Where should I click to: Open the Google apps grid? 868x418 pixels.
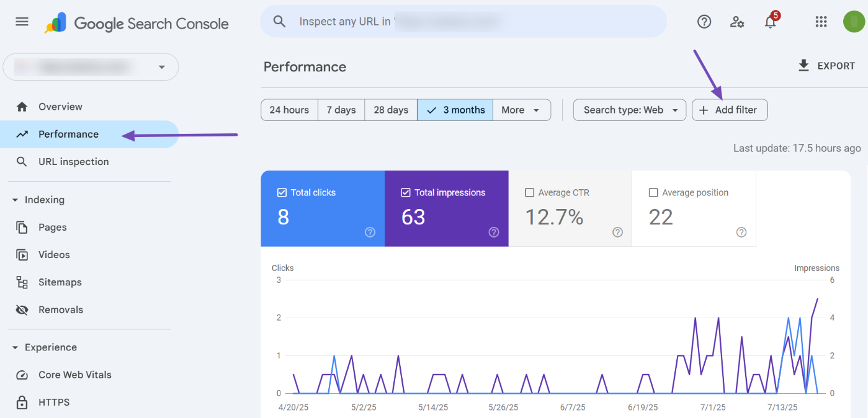click(x=821, y=22)
